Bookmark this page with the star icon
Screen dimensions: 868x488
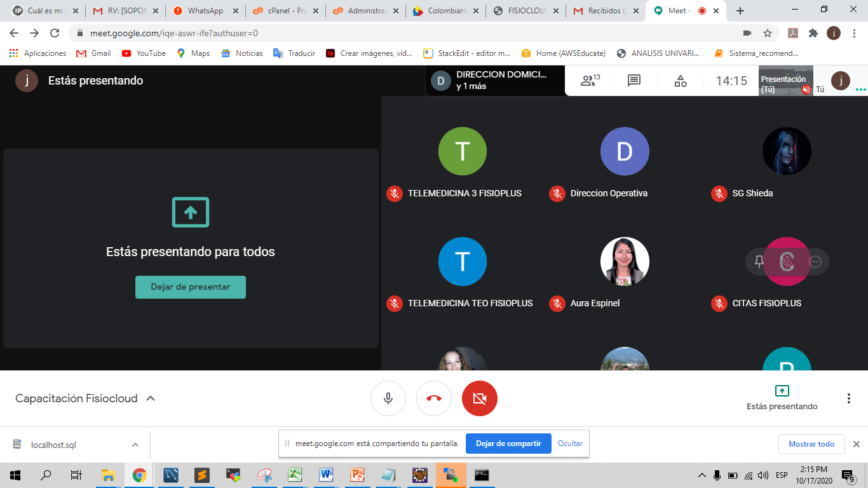click(768, 33)
